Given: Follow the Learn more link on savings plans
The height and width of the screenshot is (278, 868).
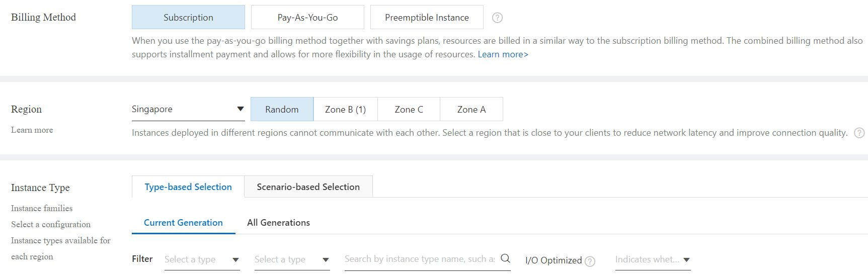Looking at the screenshot, I should click(x=503, y=54).
